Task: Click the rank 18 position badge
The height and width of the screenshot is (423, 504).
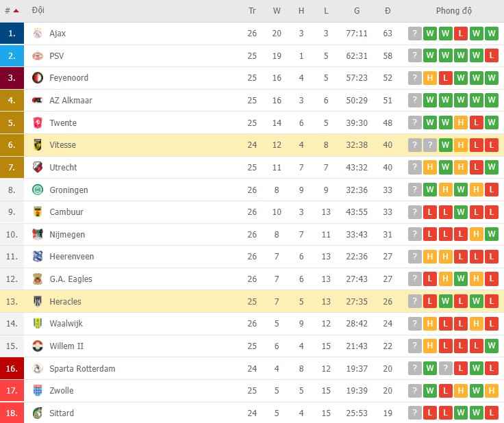Action: click(x=12, y=413)
